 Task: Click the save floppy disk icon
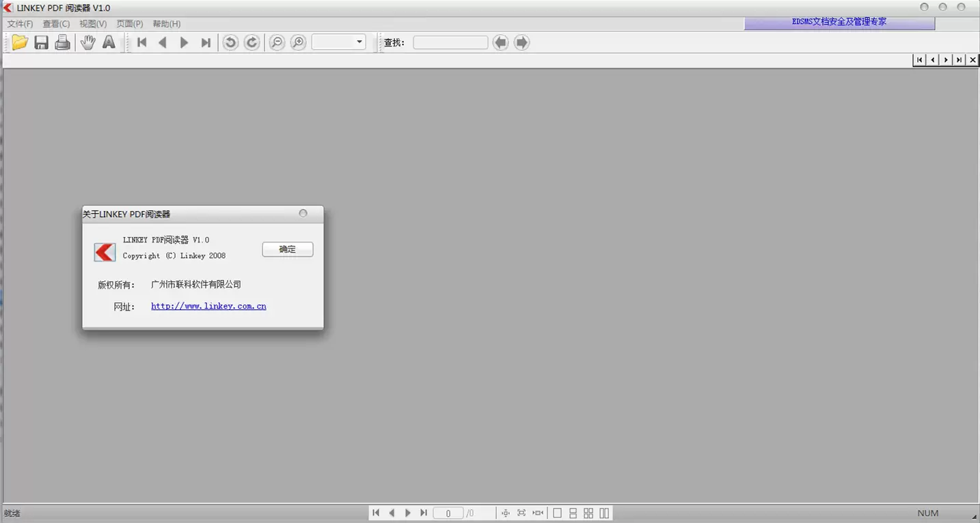[41, 42]
